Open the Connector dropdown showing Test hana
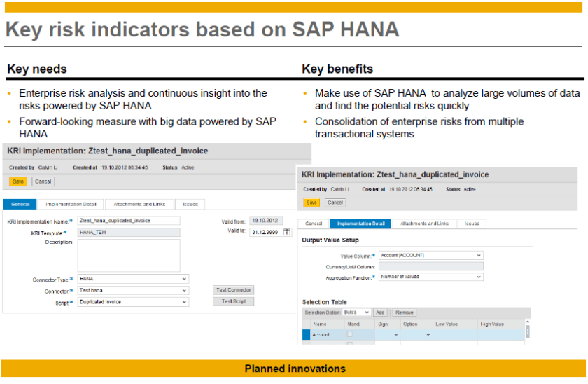 tap(184, 291)
